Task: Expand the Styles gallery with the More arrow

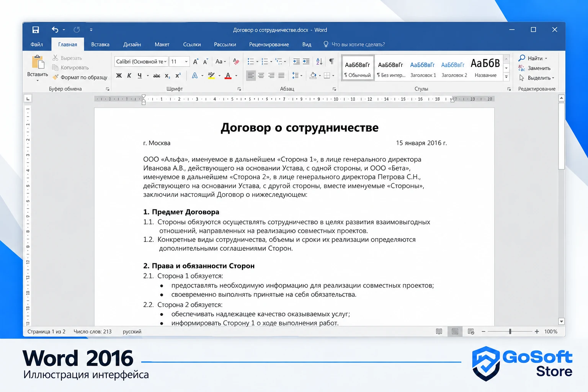Action: coord(506,77)
